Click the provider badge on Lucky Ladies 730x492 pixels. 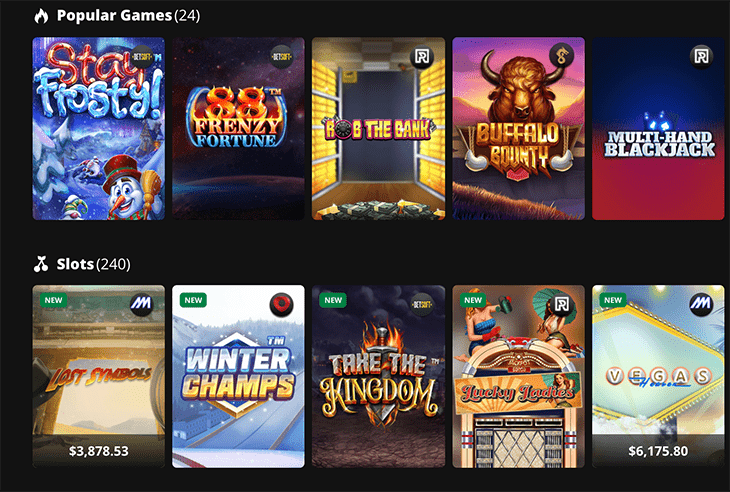[x=561, y=305]
